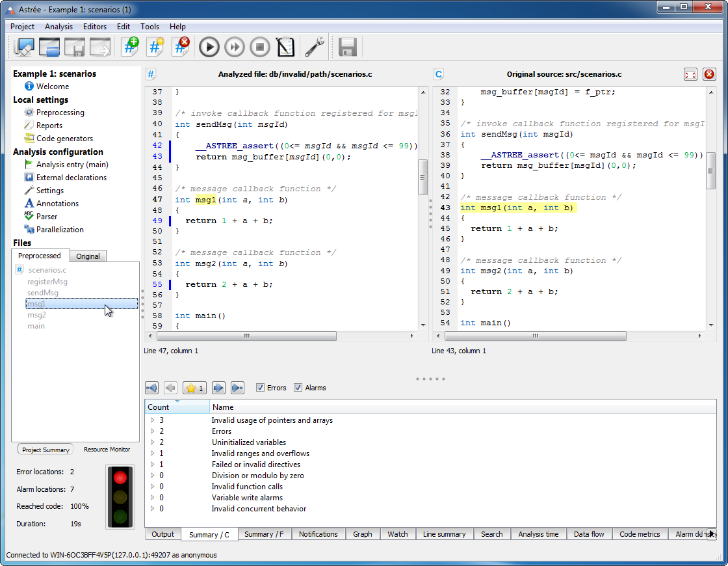The height and width of the screenshot is (566, 728).
Task: Select sendMsg in the files list
Action: click(43, 293)
